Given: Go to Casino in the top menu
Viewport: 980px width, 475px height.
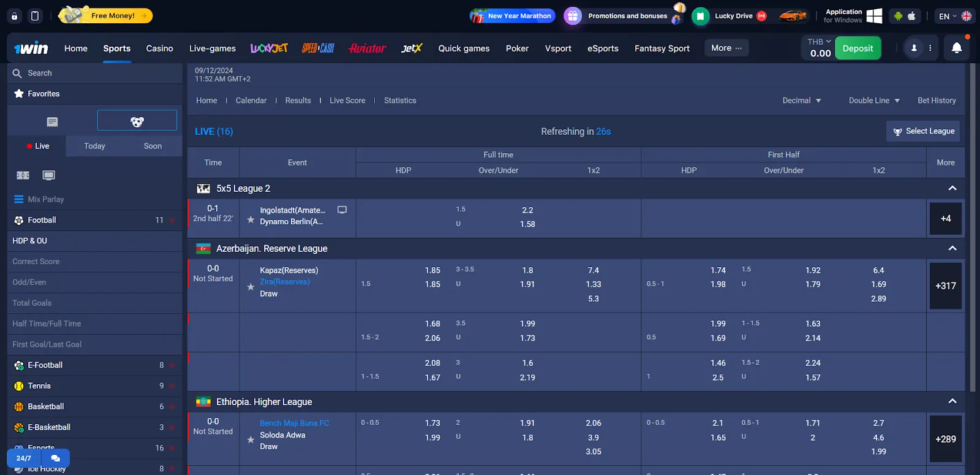Looking at the screenshot, I should tap(159, 48).
